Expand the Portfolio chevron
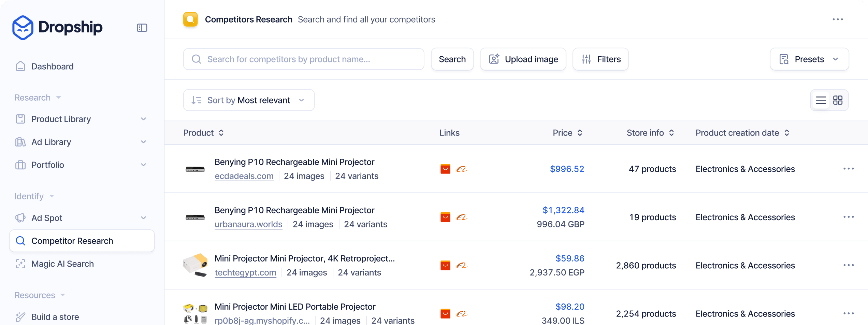This screenshot has width=868, height=325. [143, 165]
